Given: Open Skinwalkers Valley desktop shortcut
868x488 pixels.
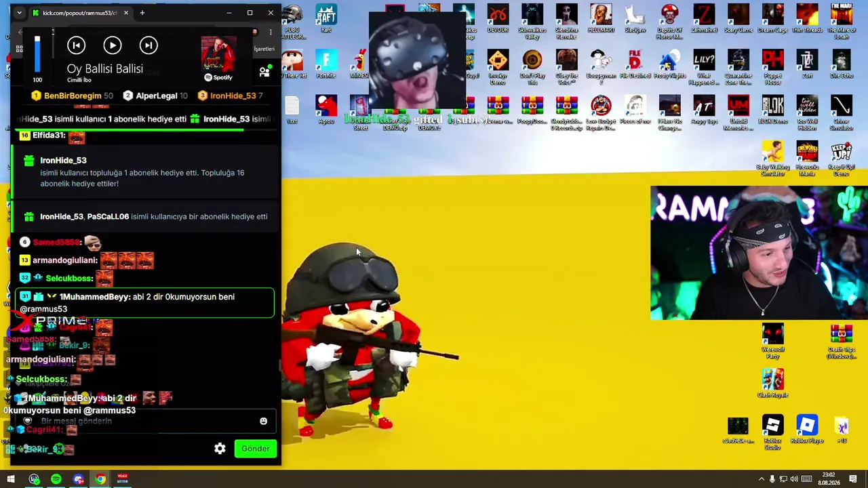Looking at the screenshot, I should point(532,22).
